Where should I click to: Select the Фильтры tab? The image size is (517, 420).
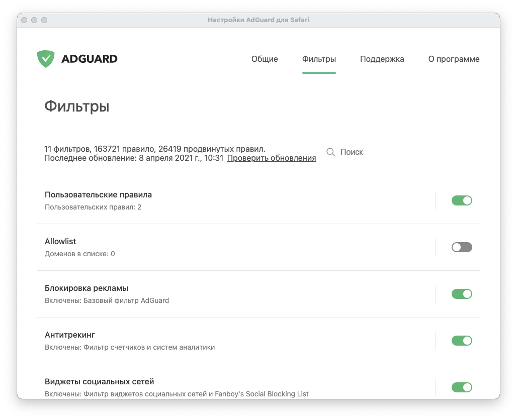[x=319, y=59]
